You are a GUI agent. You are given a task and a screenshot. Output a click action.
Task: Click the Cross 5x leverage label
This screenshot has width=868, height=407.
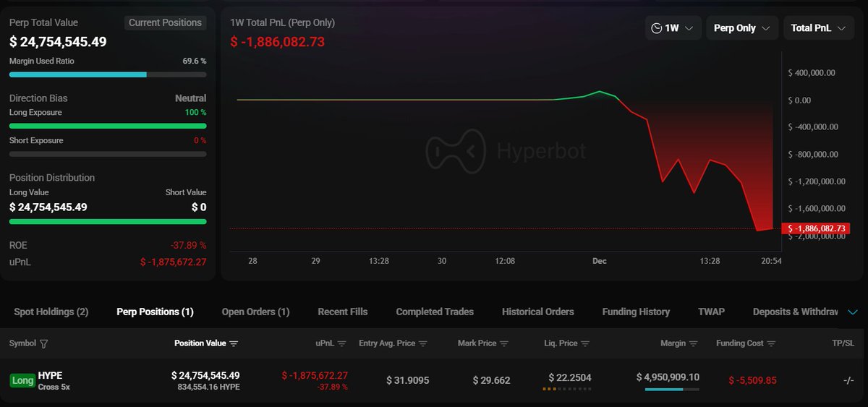tap(54, 387)
